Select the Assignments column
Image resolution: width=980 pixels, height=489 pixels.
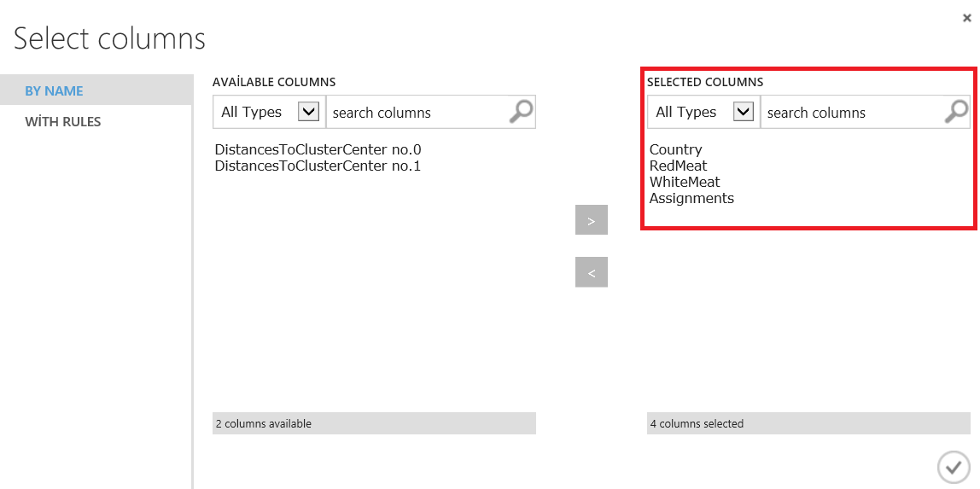click(691, 198)
